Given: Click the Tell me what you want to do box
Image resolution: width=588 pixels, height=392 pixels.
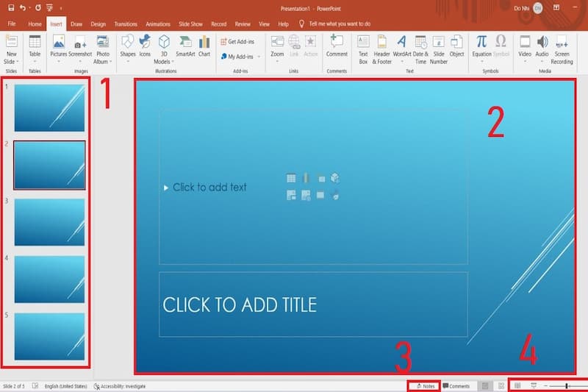Looking at the screenshot, I should [x=340, y=24].
